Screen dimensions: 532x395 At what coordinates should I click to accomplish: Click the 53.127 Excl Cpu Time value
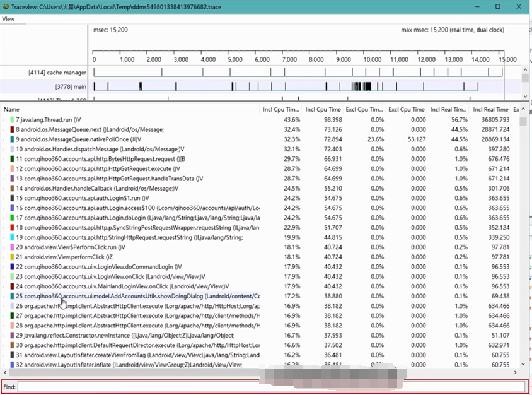click(x=417, y=139)
